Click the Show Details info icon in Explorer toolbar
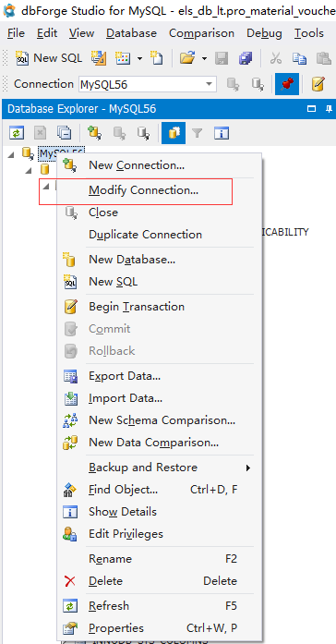 click(222, 133)
